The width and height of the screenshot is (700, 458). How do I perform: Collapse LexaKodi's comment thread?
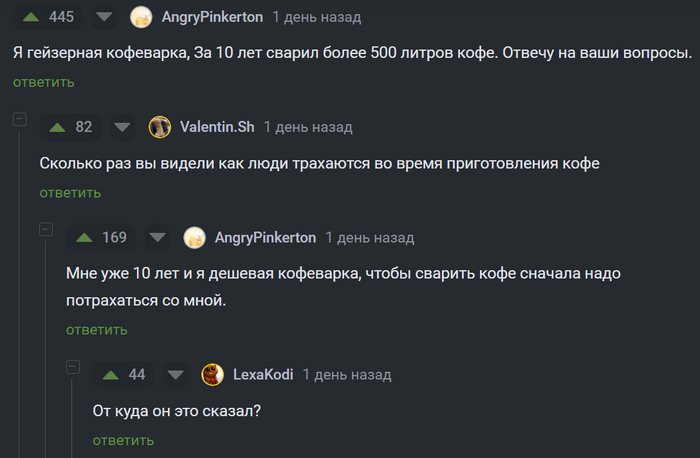(72, 368)
